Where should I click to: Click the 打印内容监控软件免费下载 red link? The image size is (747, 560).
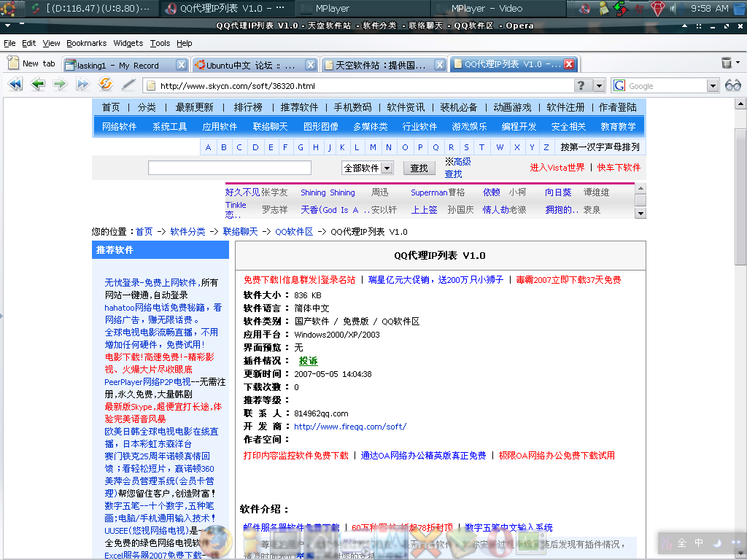(296, 456)
